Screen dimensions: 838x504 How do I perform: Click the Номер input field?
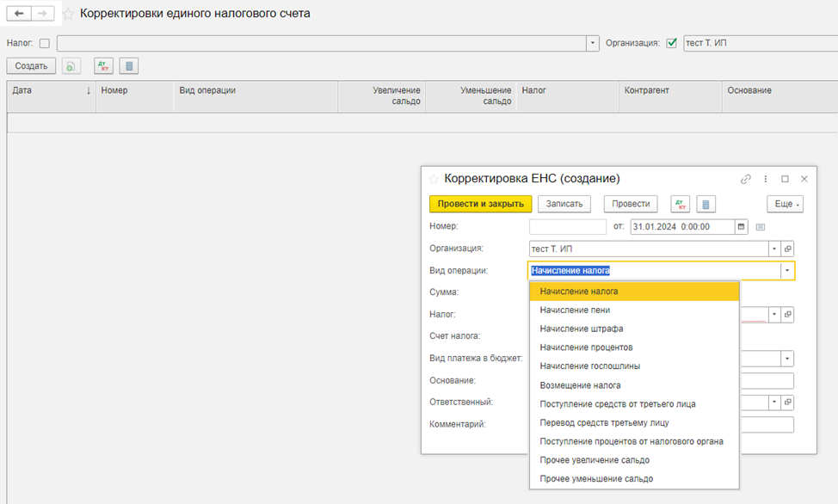click(x=567, y=227)
